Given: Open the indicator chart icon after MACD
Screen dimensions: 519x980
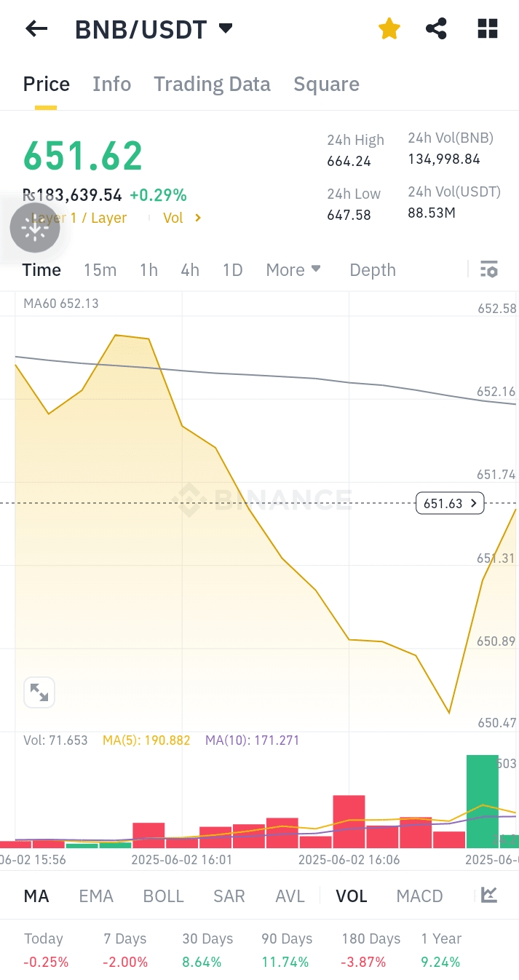Looking at the screenshot, I should (489, 896).
